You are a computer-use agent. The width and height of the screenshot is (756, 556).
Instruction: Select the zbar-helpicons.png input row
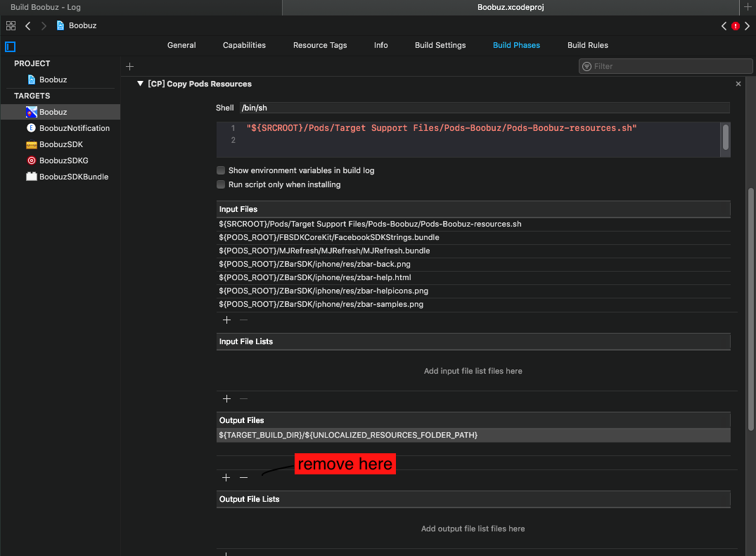click(x=473, y=291)
